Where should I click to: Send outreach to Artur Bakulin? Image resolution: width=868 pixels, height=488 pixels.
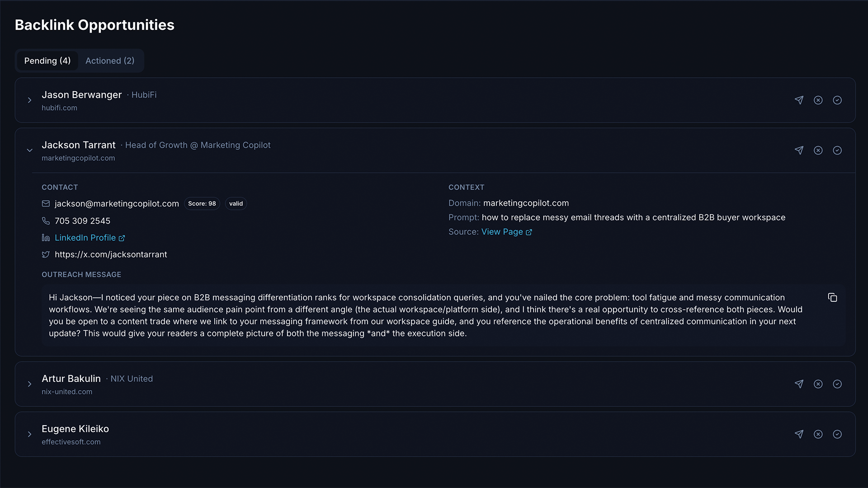799,384
